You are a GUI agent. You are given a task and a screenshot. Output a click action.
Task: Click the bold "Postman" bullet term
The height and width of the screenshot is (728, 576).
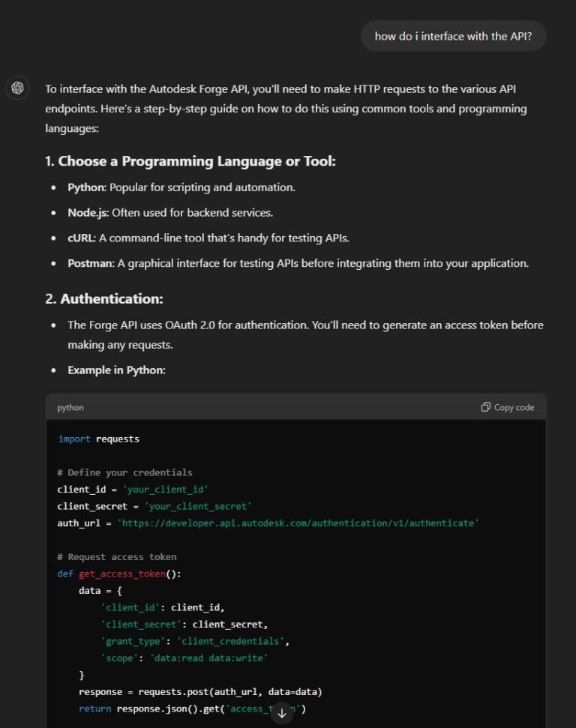pyautogui.click(x=91, y=263)
